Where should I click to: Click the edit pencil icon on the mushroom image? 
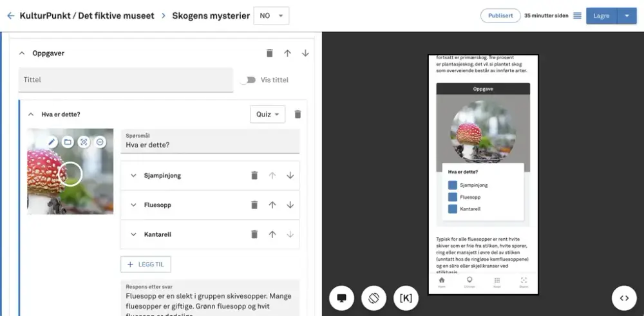click(52, 142)
